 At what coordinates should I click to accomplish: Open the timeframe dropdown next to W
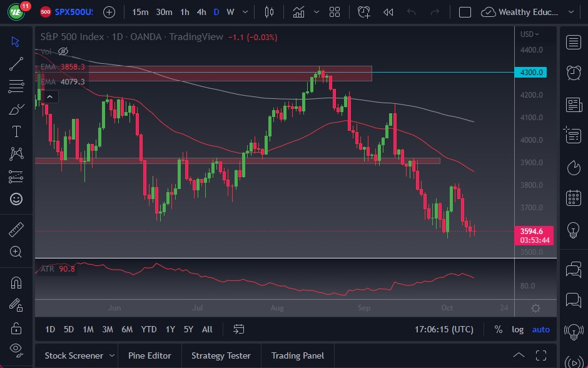coord(245,12)
